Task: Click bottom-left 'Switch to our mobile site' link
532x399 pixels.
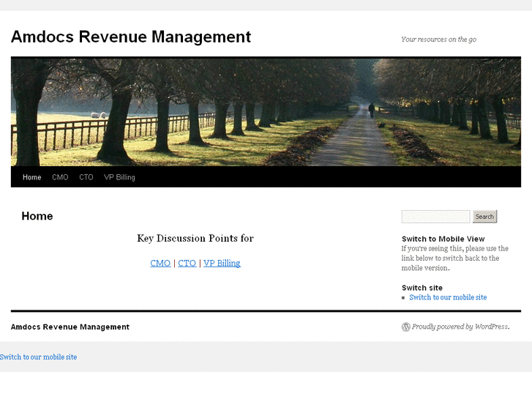Action: (38, 357)
